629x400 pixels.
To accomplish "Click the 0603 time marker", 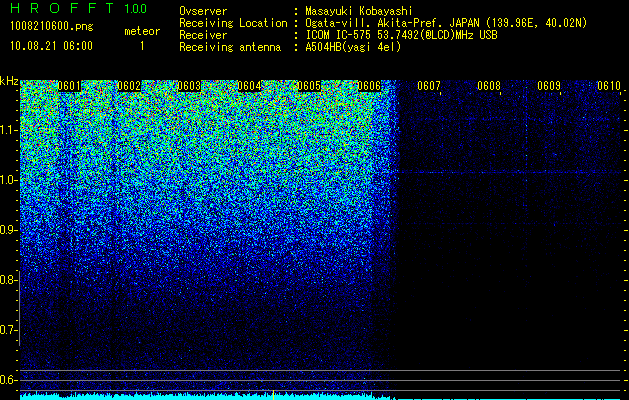I will [189, 86].
